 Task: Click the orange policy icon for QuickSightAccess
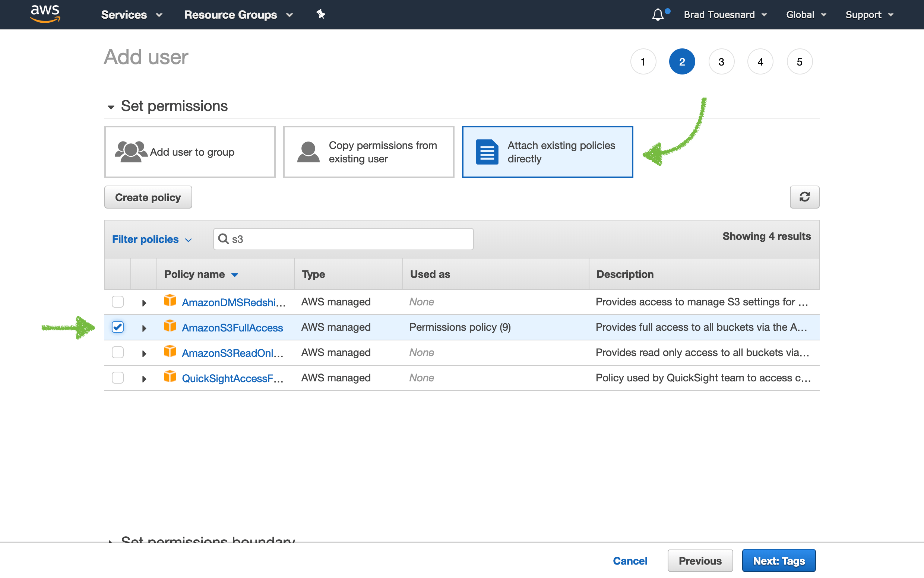[170, 377]
